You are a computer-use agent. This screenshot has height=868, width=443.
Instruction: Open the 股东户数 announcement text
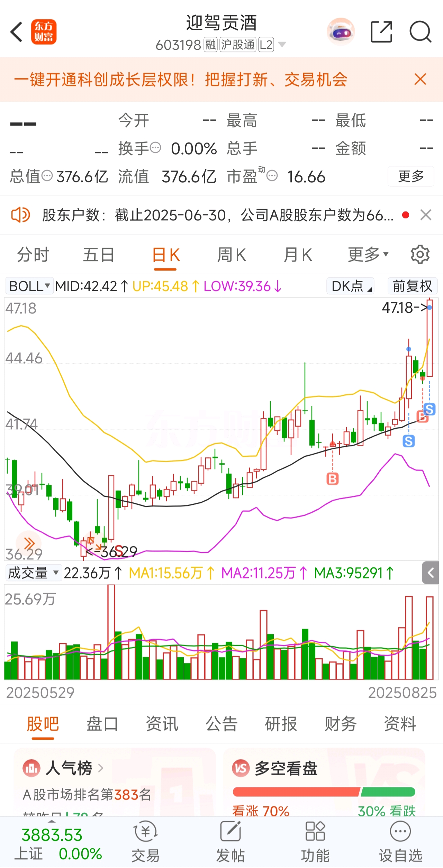(218, 215)
